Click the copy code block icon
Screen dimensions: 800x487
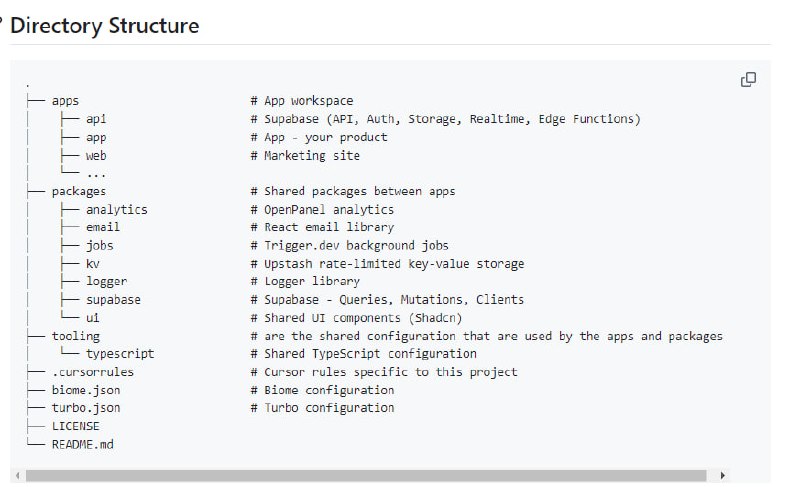pos(748,79)
